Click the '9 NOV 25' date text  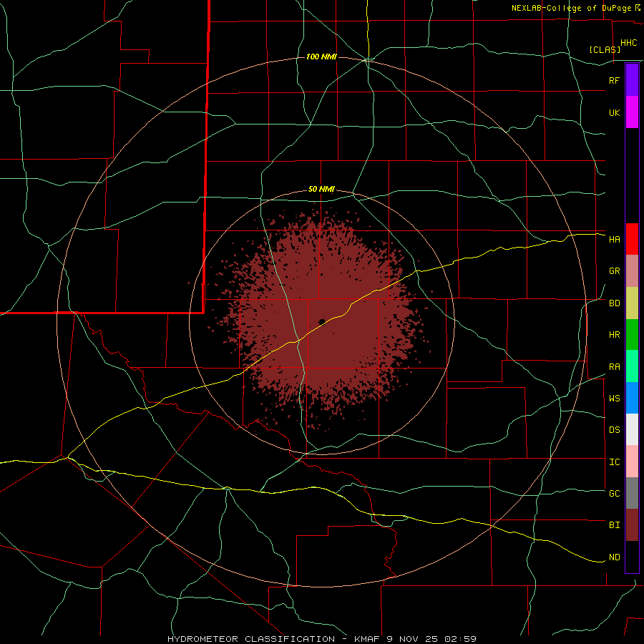pos(412,639)
